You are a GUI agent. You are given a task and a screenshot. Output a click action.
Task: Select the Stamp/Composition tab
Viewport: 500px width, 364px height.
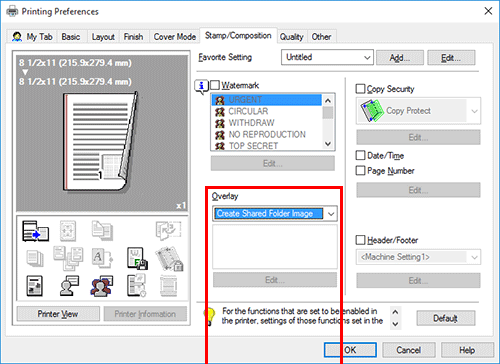(x=238, y=36)
